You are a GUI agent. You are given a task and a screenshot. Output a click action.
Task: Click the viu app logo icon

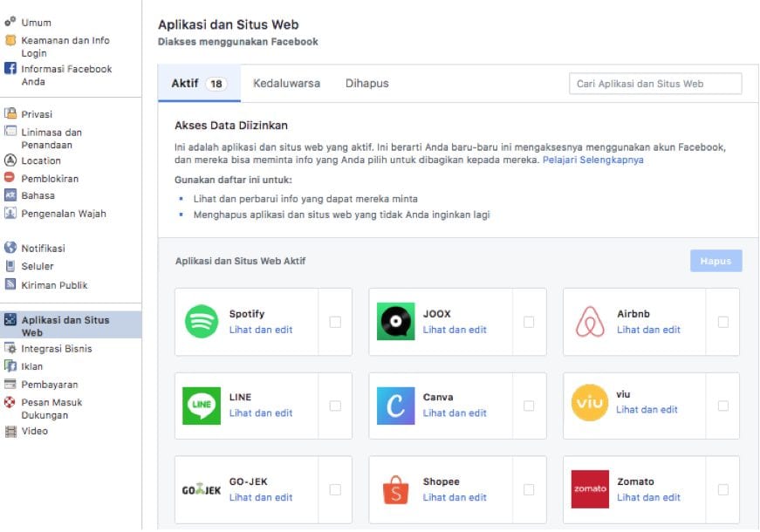pos(590,403)
